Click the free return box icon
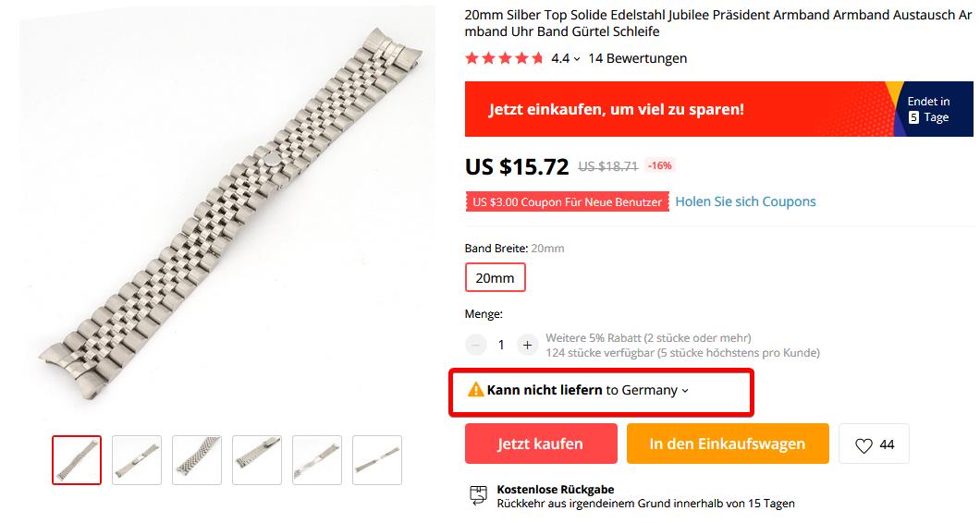Image resolution: width=980 pixels, height=523 pixels. pos(478,495)
